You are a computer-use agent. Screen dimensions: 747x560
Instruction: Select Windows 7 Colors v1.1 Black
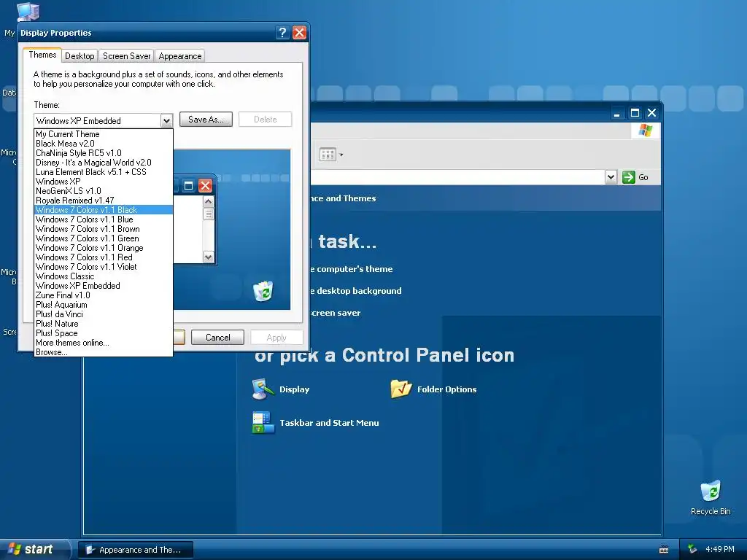(x=104, y=210)
